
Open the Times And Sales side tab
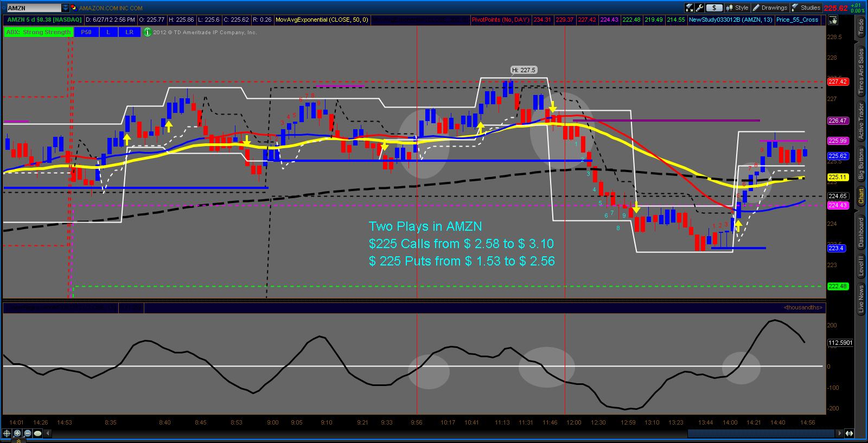pyautogui.click(x=861, y=71)
